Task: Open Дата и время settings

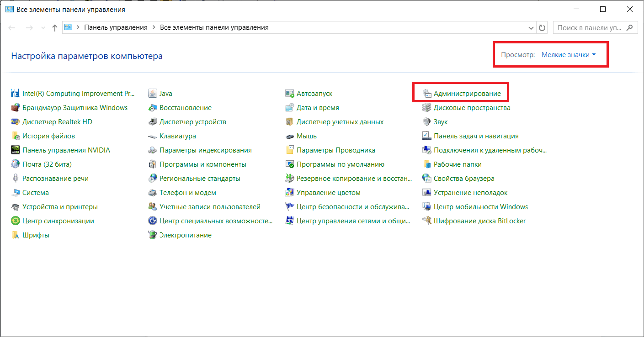Action: [x=315, y=107]
